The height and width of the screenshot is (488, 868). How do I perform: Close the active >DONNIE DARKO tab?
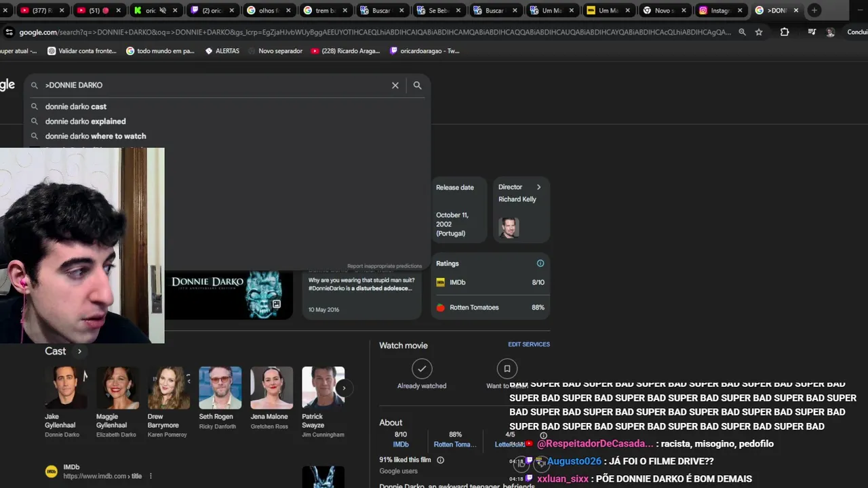(796, 10)
